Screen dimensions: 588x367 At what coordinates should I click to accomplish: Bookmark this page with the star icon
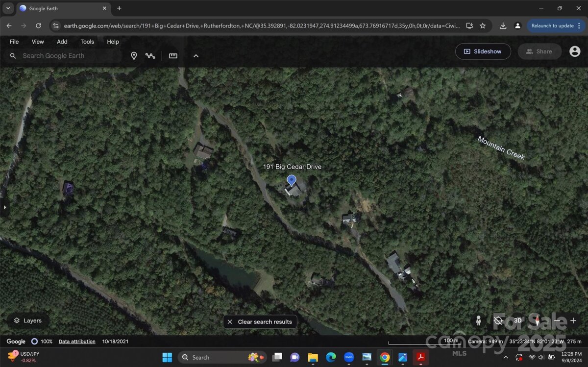483,25
